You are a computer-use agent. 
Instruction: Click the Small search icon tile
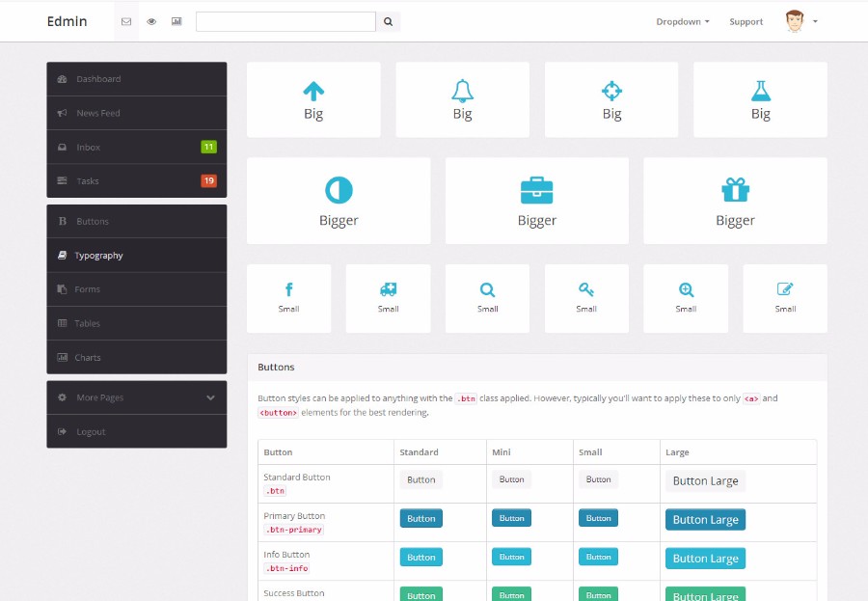[487, 298]
